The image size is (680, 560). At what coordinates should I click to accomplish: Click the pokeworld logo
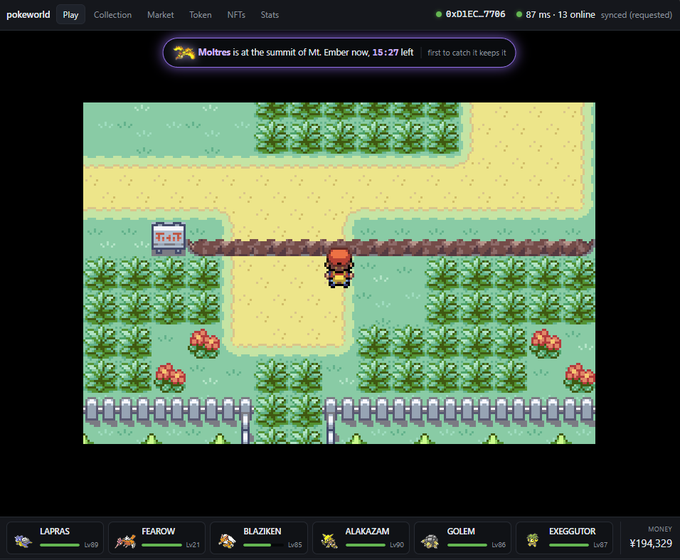[28, 15]
